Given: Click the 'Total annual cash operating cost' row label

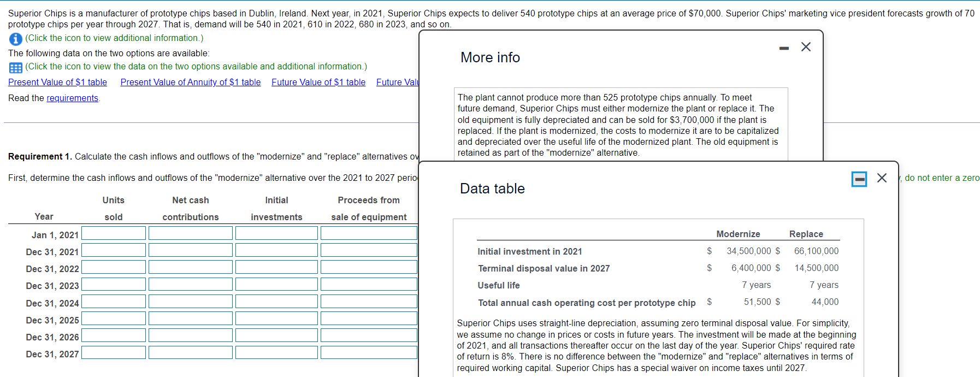Looking at the screenshot, I should click(587, 303).
